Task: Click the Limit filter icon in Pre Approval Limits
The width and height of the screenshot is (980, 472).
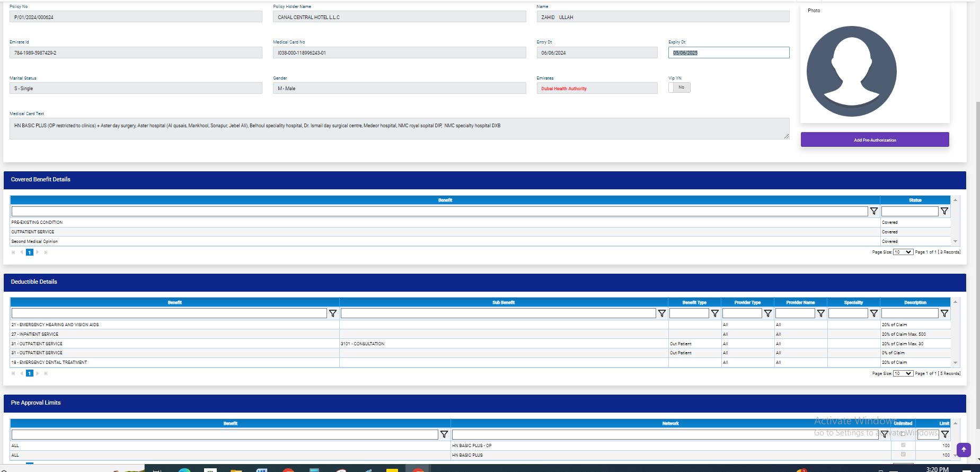Action: (x=944, y=434)
